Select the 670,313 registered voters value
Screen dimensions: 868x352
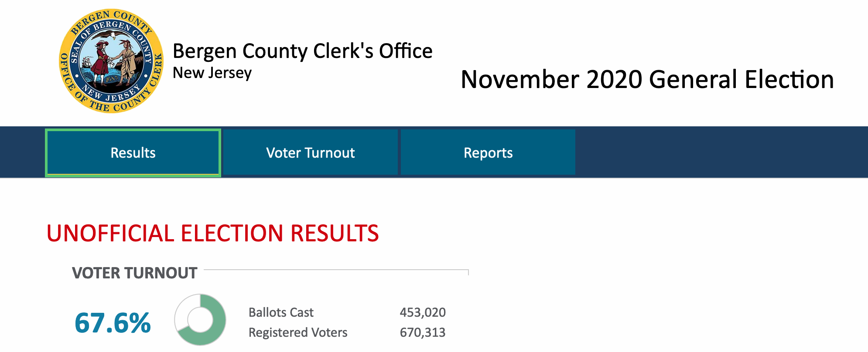tap(422, 332)
